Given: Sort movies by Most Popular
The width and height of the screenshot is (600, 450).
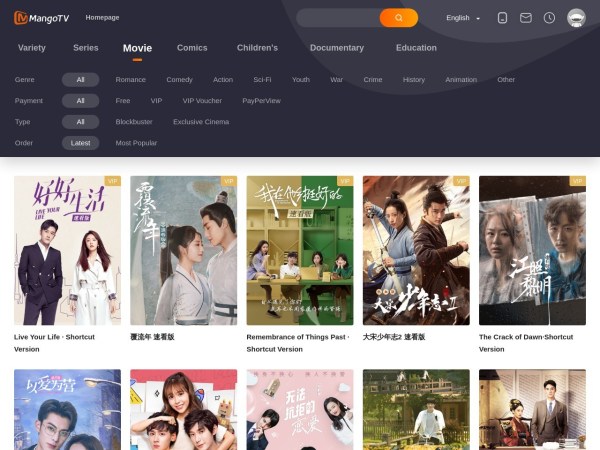Looking at the screenshot, I should click(x=136, y=143).
